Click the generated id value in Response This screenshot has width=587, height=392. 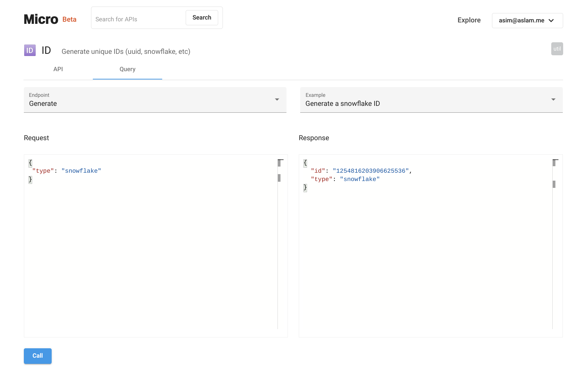(371, 171)
